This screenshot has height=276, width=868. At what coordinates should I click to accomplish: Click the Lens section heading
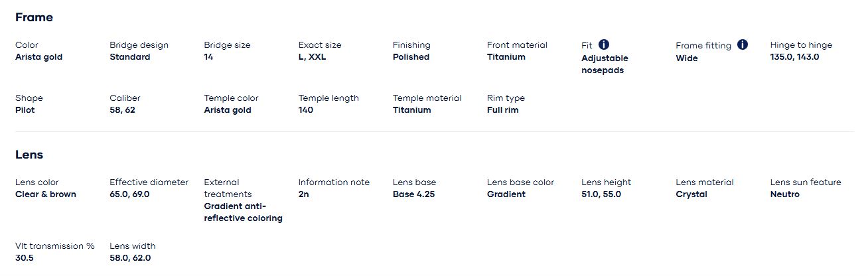click(x=29, y=155)
